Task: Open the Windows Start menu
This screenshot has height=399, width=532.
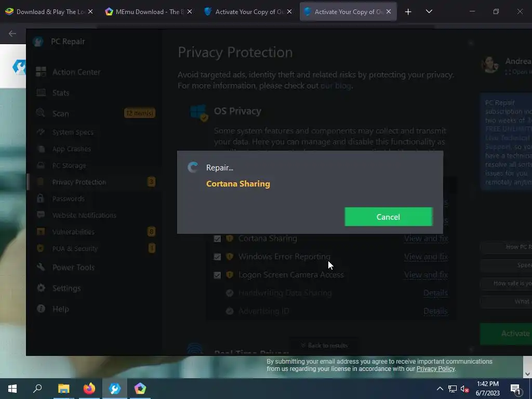Action: [12, 389]
